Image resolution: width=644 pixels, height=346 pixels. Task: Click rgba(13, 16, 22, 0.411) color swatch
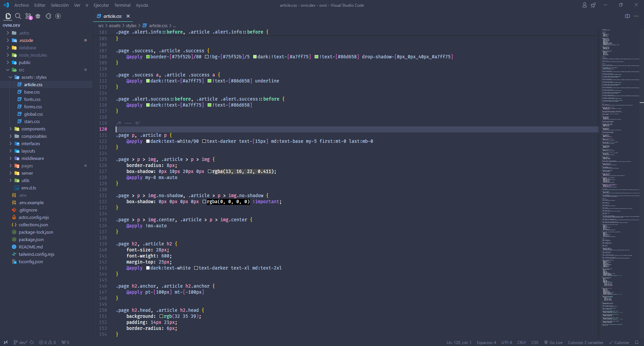click(210, 171)
